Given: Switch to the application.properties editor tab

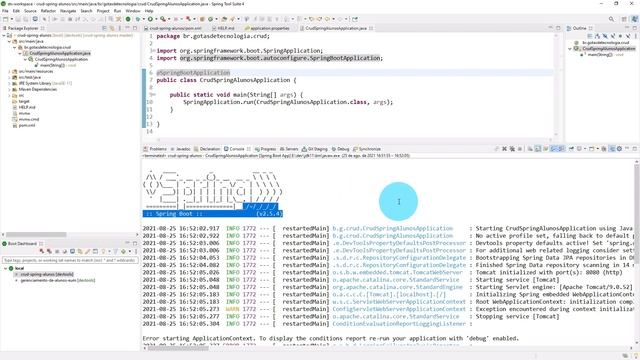Looking at the screenshot, I should click(x=267, y=28).
